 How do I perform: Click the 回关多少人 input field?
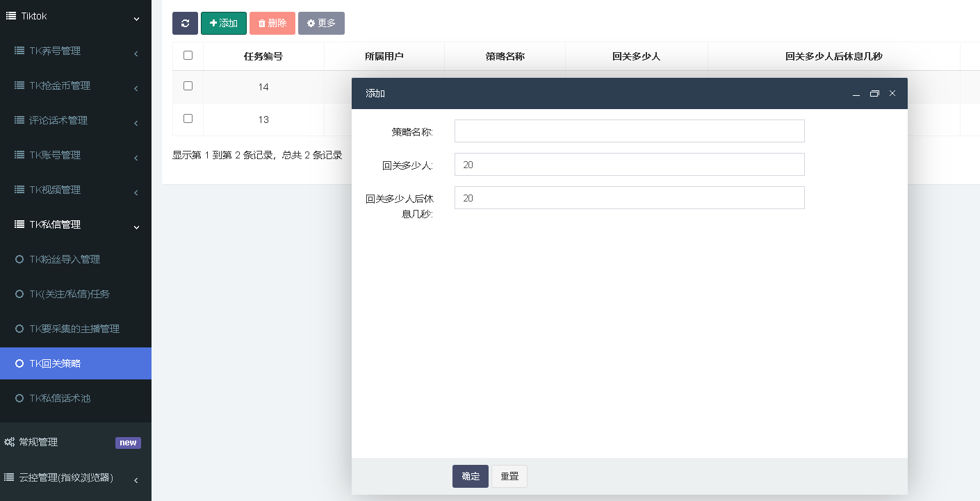tap(630, 164)
